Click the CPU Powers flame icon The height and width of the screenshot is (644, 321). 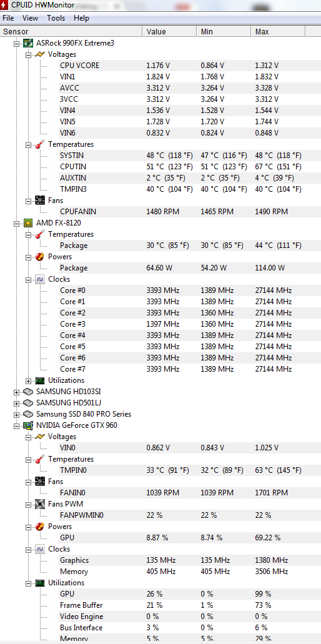[x=40, y=257]
